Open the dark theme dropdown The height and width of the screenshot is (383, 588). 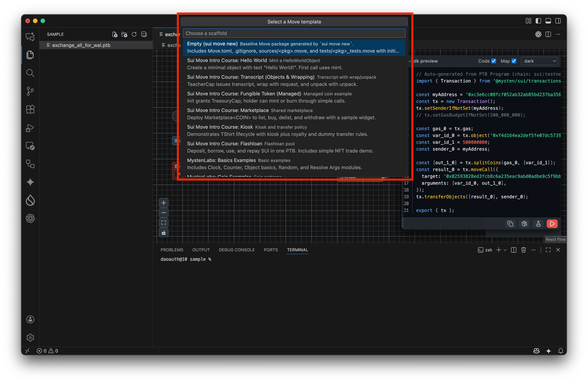539,61
